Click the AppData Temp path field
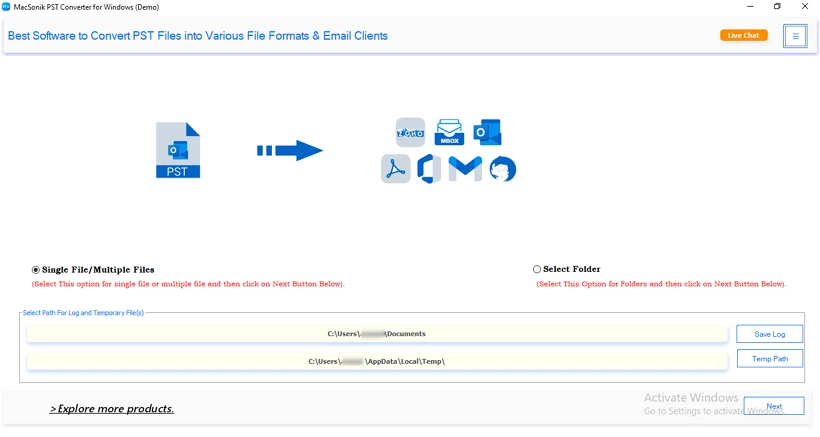The width and height of the screenshot is (820, 437). pyautogui.click(x=377, y=361)
